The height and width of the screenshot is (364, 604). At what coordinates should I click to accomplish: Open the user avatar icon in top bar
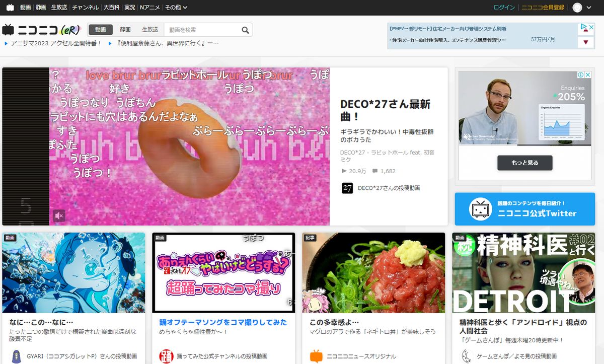[577, 8]
